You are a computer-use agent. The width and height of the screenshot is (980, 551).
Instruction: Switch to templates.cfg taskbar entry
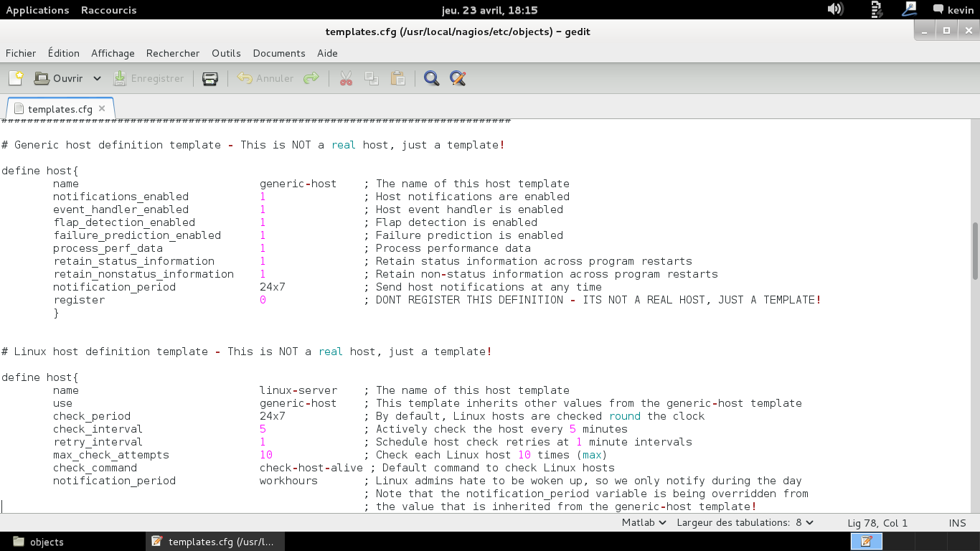point(217,542)
